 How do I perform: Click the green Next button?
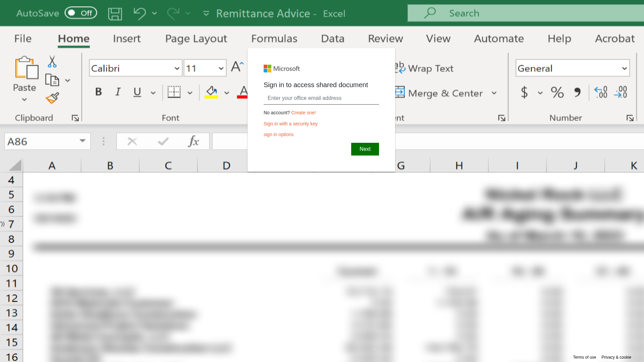365,149
